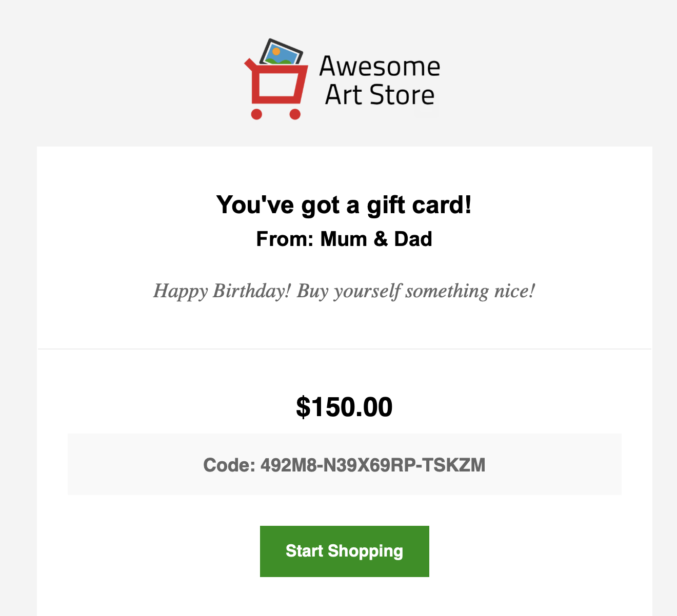Click the cart handle on the logo
Image resolution: width=677 pixels, height=616 pixels.
coord(249,65)
